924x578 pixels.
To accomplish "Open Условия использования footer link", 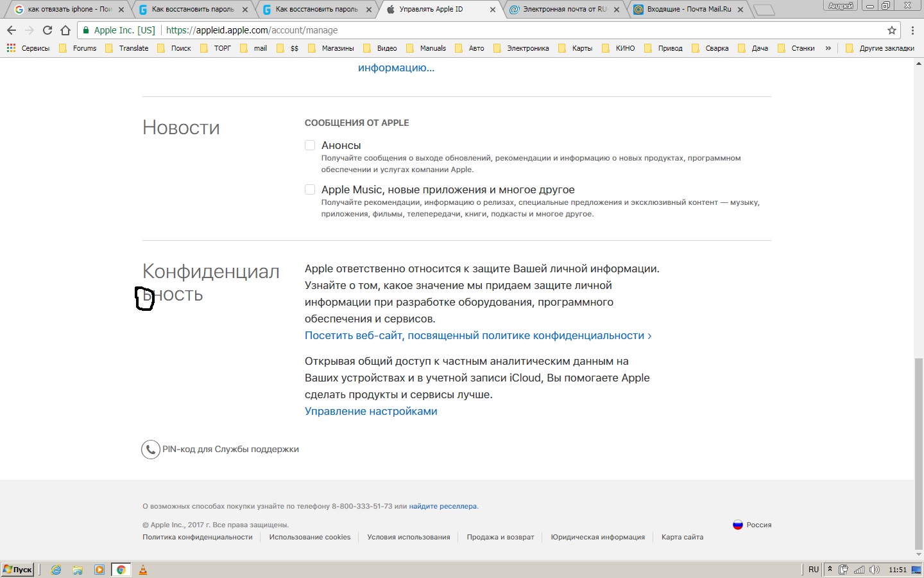I will pyautogui.click(x=409, y=537).
